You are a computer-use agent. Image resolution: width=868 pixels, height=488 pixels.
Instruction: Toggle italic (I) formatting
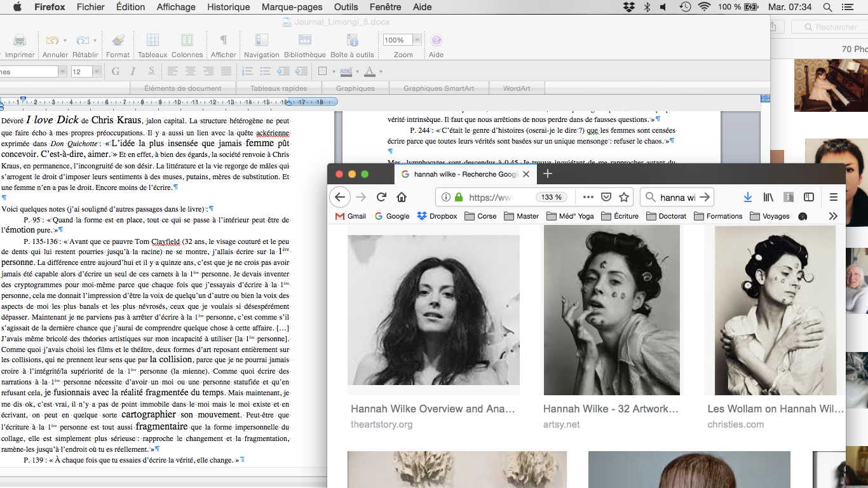133,71
